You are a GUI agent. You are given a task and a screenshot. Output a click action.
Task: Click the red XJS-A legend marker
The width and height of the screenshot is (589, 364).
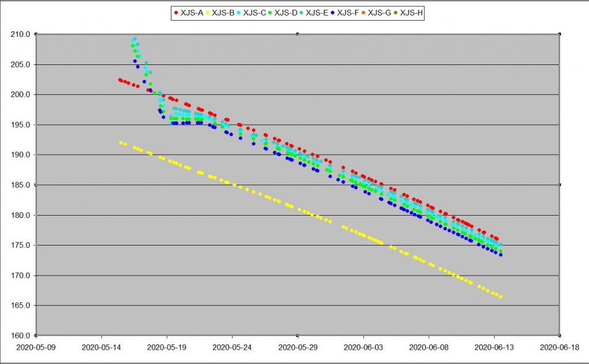176,13
